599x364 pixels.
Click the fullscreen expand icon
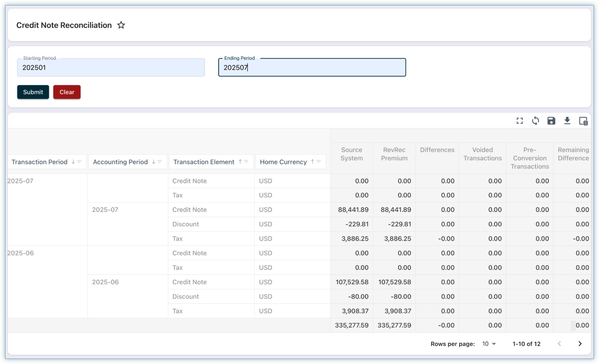[520, 121]
